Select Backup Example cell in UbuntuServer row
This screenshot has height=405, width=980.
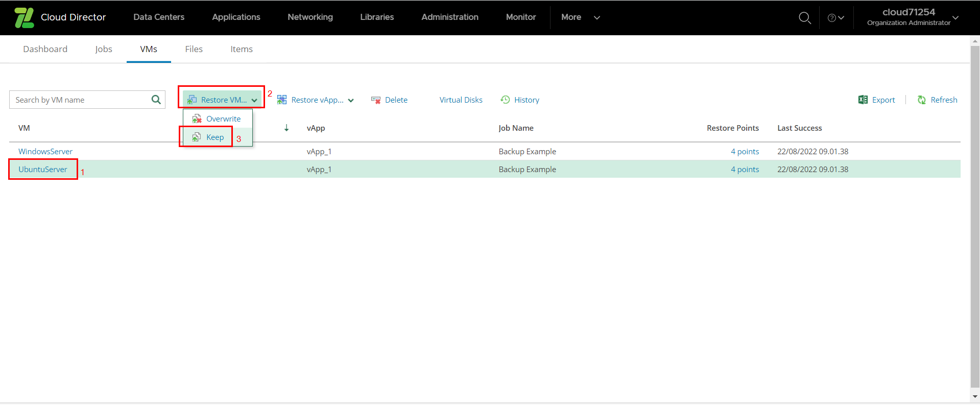(528, 170)
